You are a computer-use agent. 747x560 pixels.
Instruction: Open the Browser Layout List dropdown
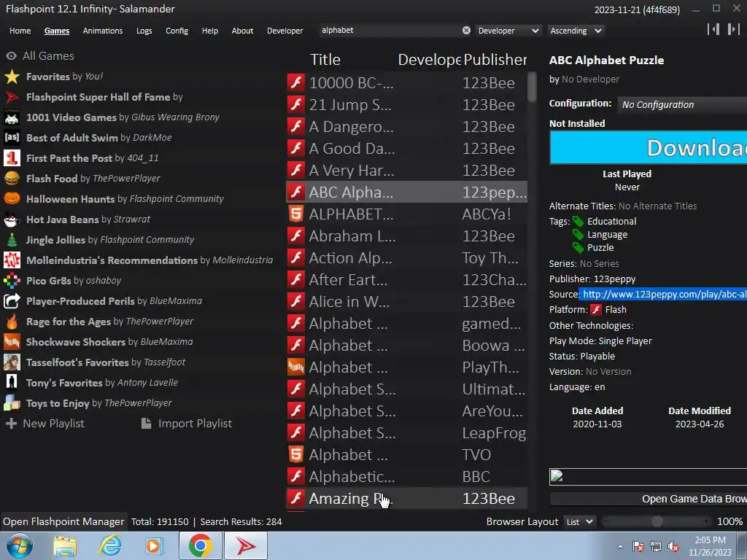pyautogui.click(x=579, y=522)
